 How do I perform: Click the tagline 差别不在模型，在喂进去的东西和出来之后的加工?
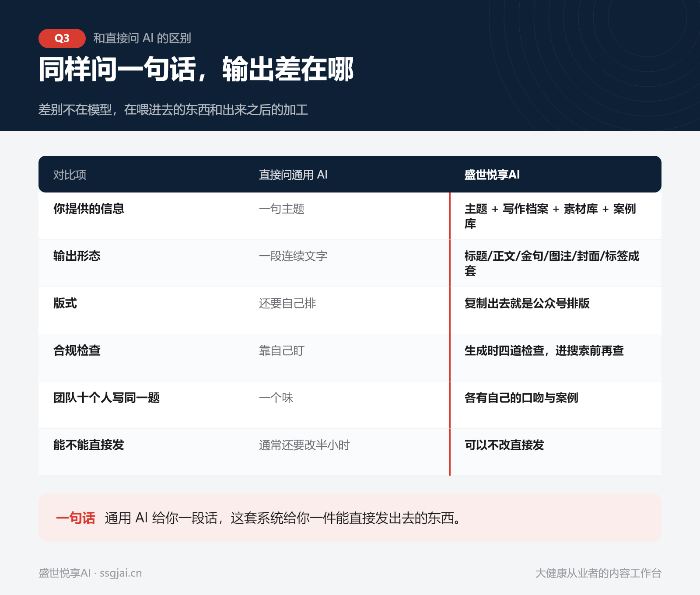(173, 109)
